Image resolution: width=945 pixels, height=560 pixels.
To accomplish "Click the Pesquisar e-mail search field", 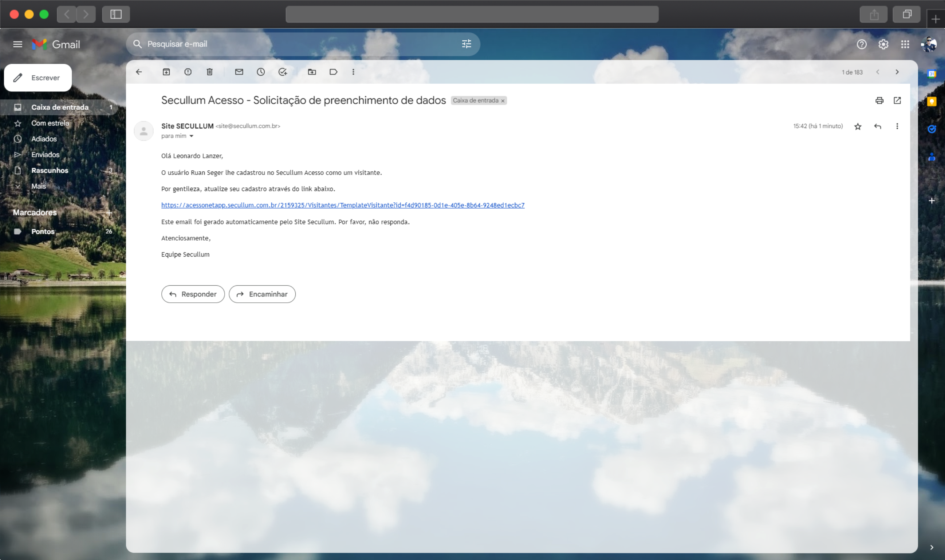I will coord(295,44).
